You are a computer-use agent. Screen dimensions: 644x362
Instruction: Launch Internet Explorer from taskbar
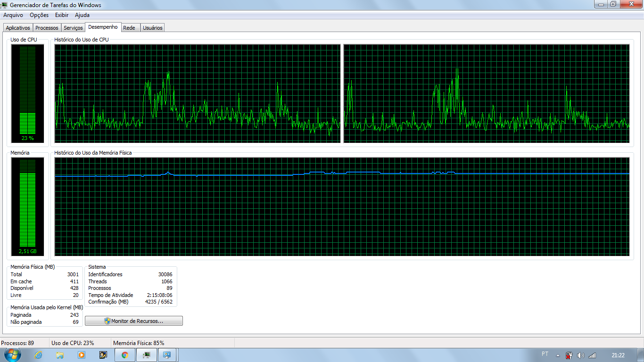pos(39,355)
